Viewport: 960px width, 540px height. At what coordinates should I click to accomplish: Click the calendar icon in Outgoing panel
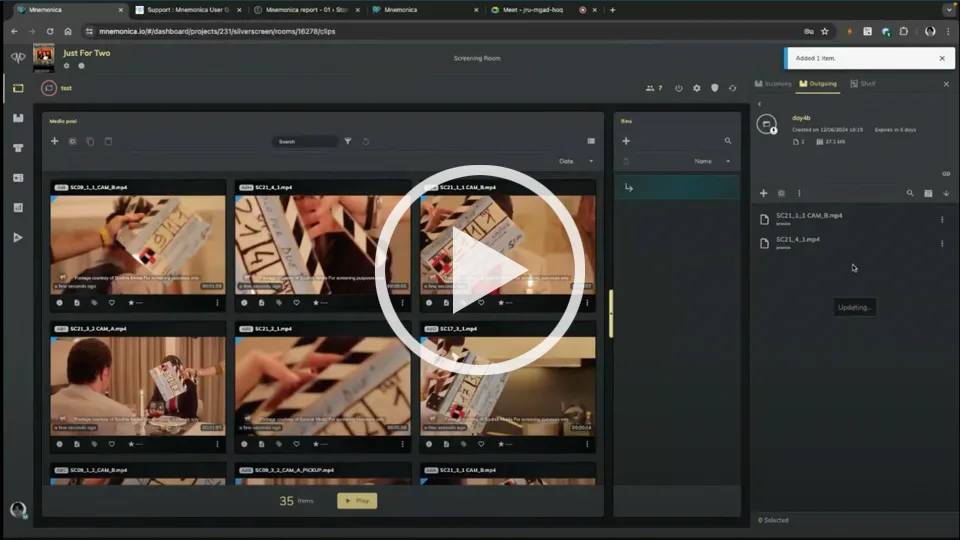928,193
